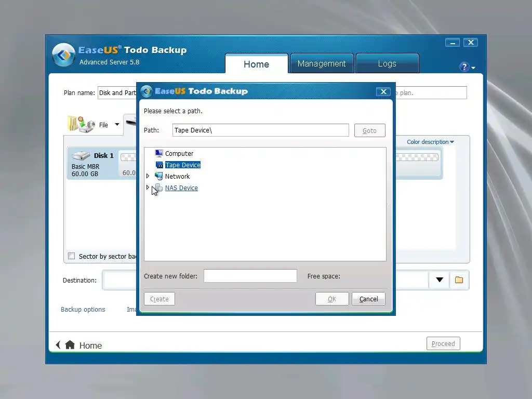Click the Create folder button

pos(159,299)
